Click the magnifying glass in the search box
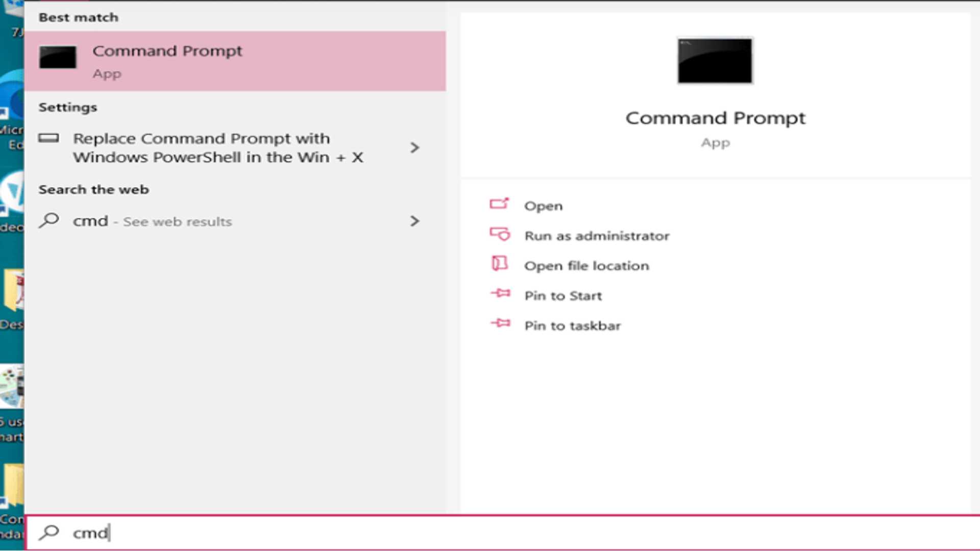This screenshot has width=980, height=551. [50, 532]
